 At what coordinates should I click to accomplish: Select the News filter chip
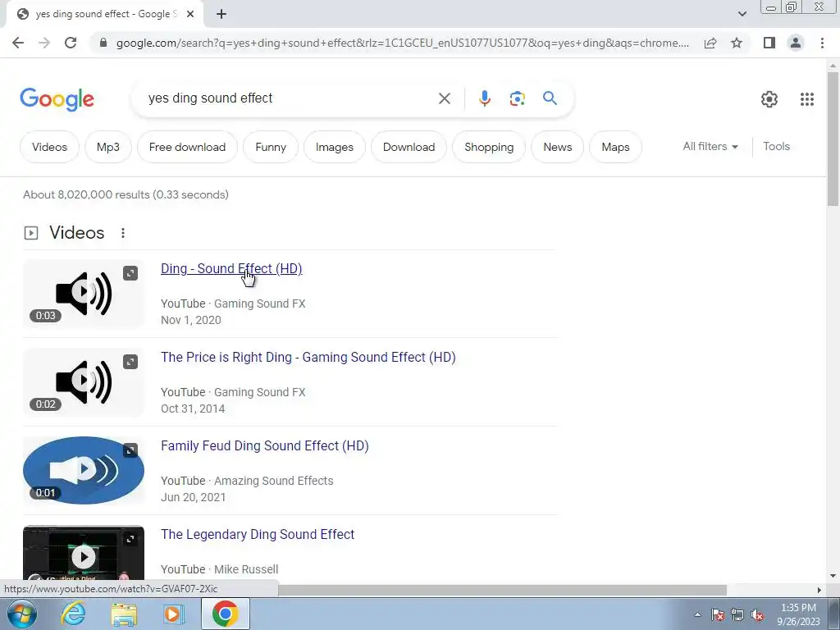557,147
